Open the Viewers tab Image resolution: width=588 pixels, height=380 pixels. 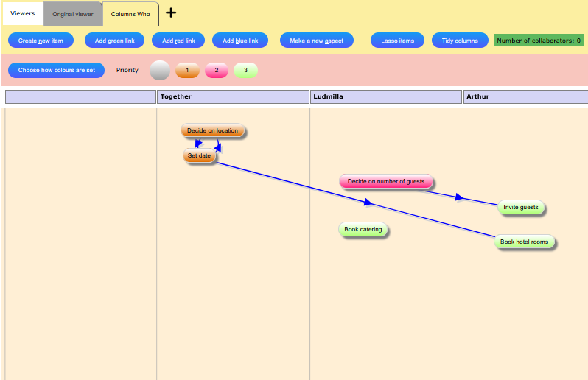click(23, 13)
